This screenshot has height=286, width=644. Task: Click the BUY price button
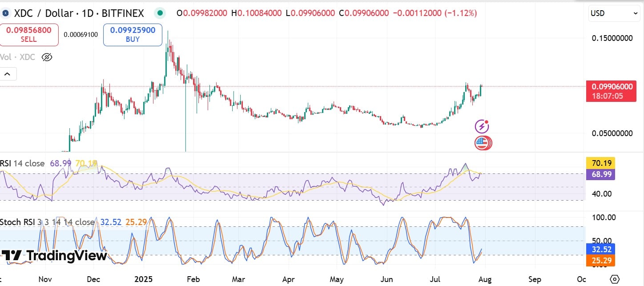pyautogui.click(x=132, y=34)
